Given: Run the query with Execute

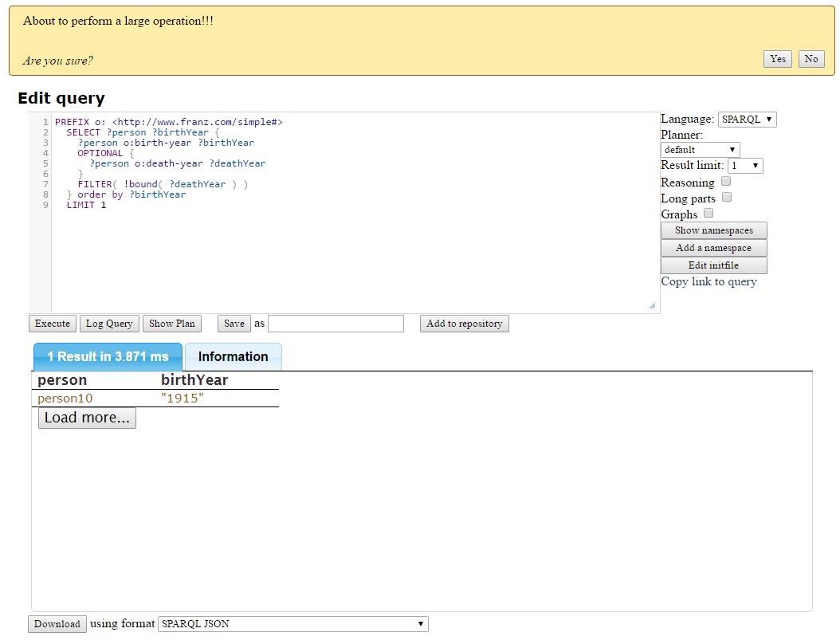Looking at the screenshot, I should tap(53, 324).
